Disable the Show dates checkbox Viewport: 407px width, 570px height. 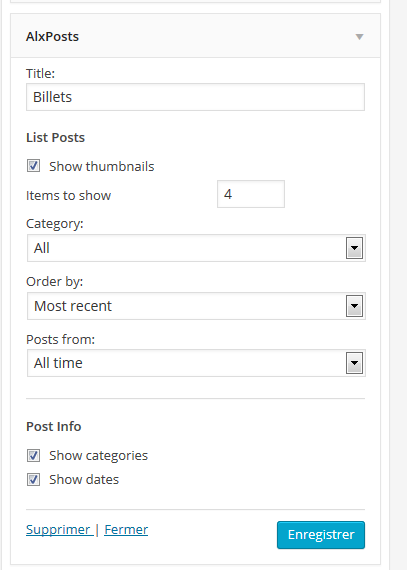pos(33,479)
